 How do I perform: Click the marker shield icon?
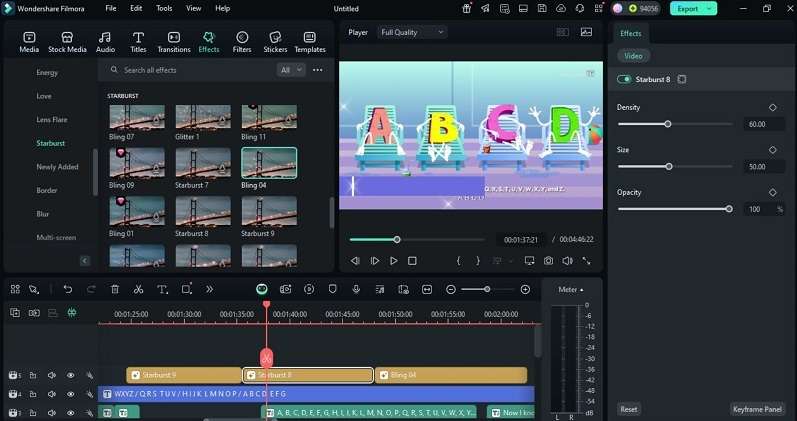332,289
